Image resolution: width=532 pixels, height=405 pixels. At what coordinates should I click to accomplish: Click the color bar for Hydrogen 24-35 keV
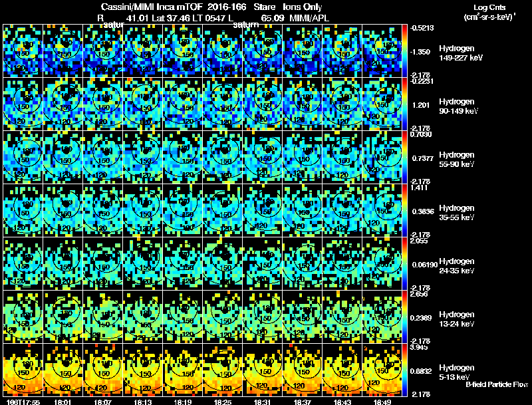click(405, 264)
